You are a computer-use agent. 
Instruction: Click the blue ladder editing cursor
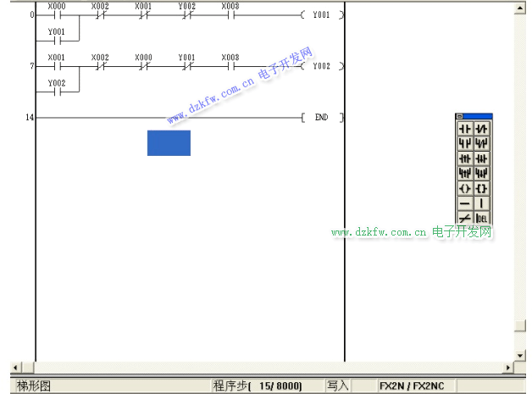pyautogui.click(x=169, y=142)
